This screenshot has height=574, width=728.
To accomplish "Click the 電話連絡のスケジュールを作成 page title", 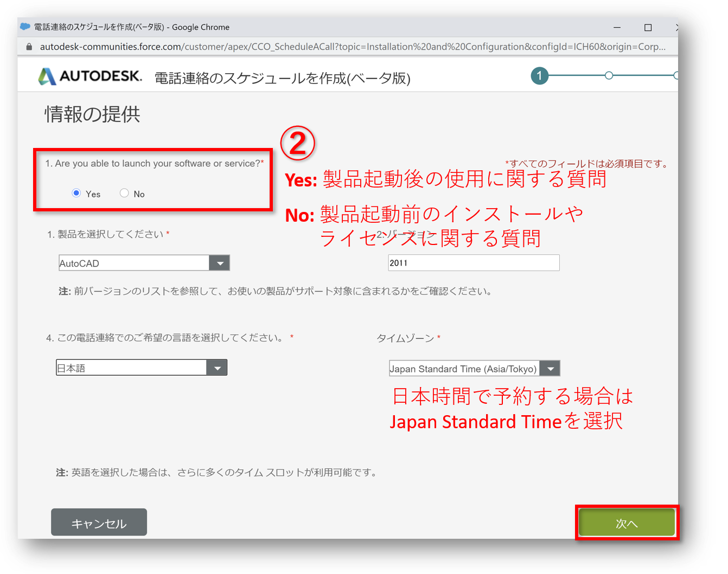I will point(282,78).
